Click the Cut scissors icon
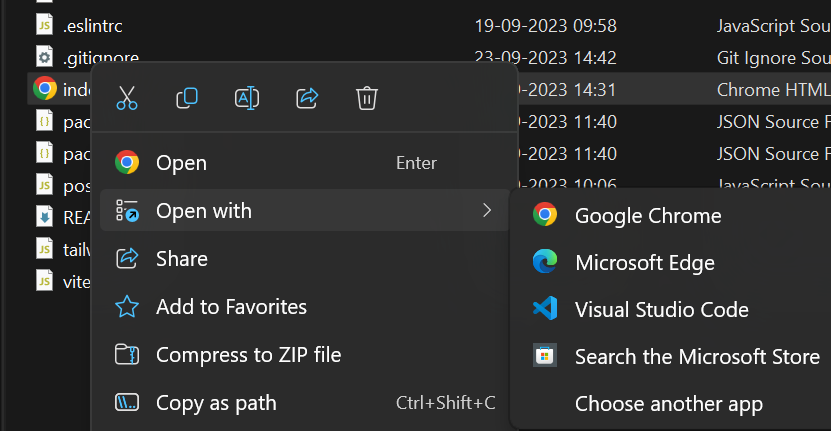This screenshot has height=431, width=831. click(x=127, y=98)
